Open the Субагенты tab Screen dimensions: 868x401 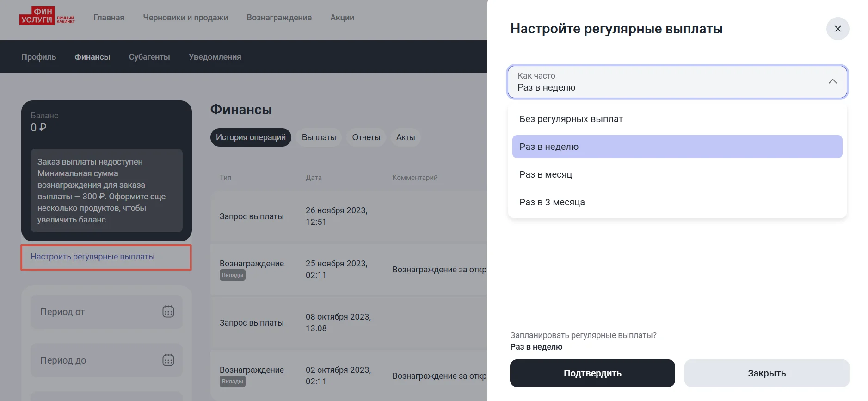149,57
